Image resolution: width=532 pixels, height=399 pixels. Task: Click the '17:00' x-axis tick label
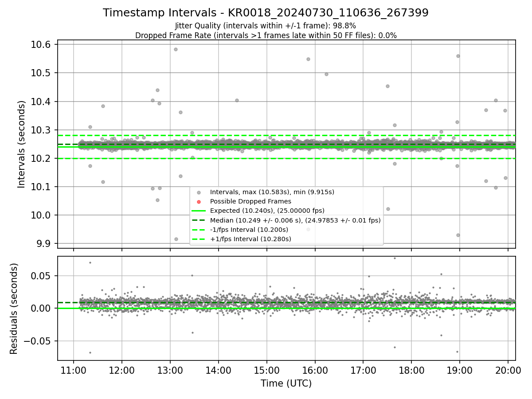coord(363,370)
